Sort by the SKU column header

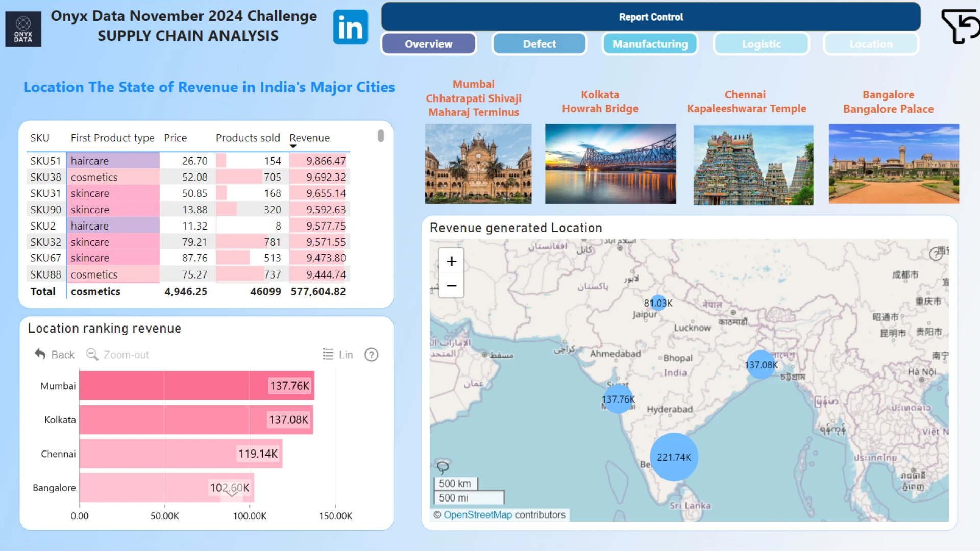[40, 138]
